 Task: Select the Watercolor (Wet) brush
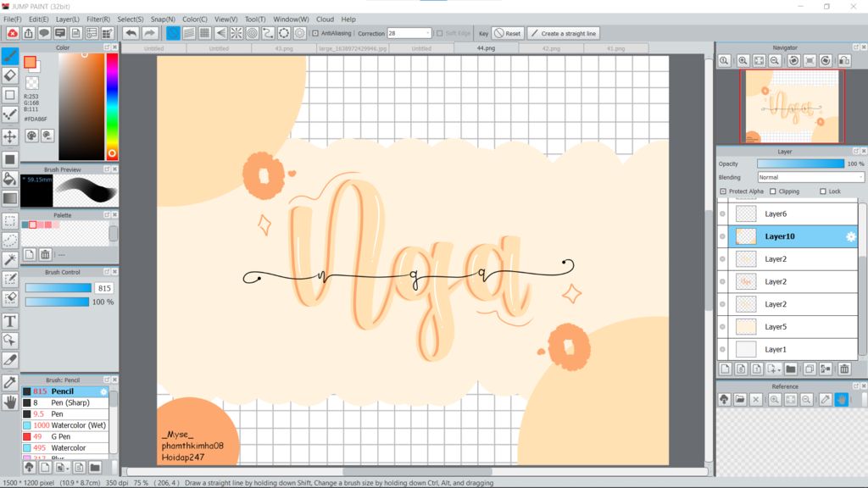pyautogui.click(x=65, y=425)
